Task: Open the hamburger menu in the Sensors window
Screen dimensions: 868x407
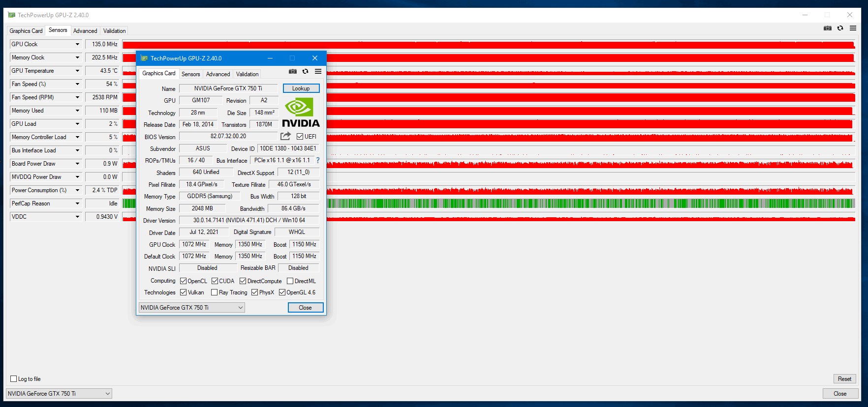Action: (853, 28)
